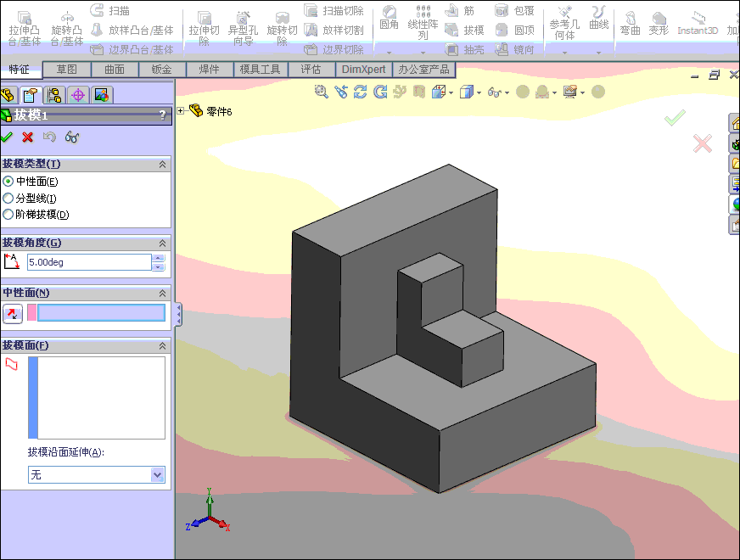The height and width of the screenshot is (560, 740).
Task: Open the display style dropdown arrow
Action: coord(479,92)
